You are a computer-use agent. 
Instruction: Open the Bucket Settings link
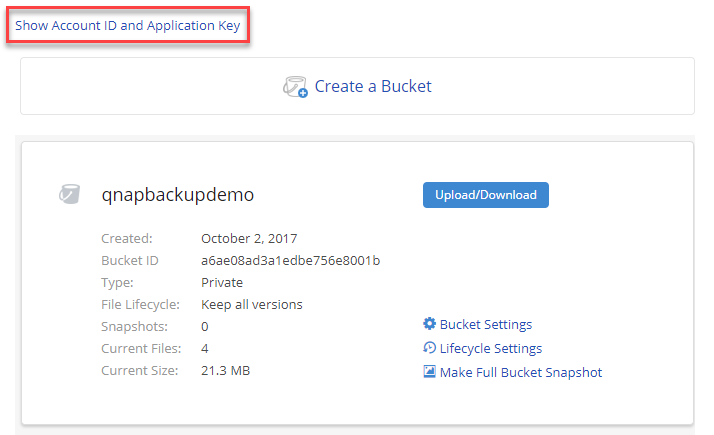point(485,324)
